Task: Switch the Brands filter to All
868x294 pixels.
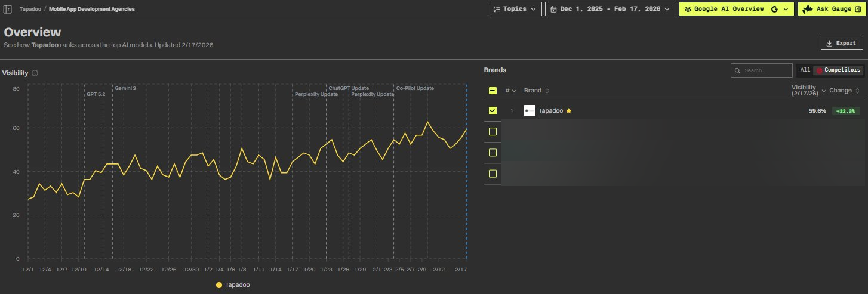Action: [x=805, y=70]
